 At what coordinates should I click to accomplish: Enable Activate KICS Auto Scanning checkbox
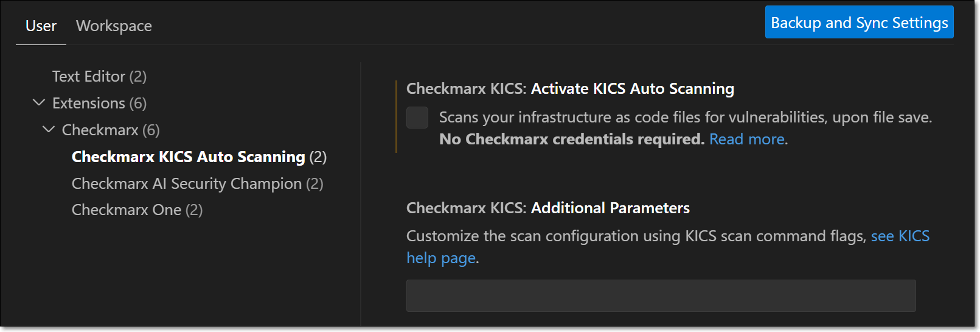[417, 118]
